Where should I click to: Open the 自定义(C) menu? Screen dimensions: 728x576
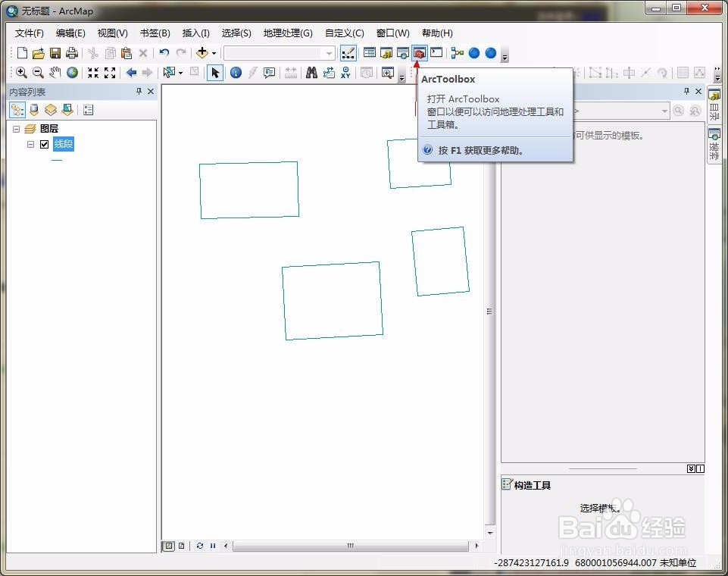click(345, 33)
